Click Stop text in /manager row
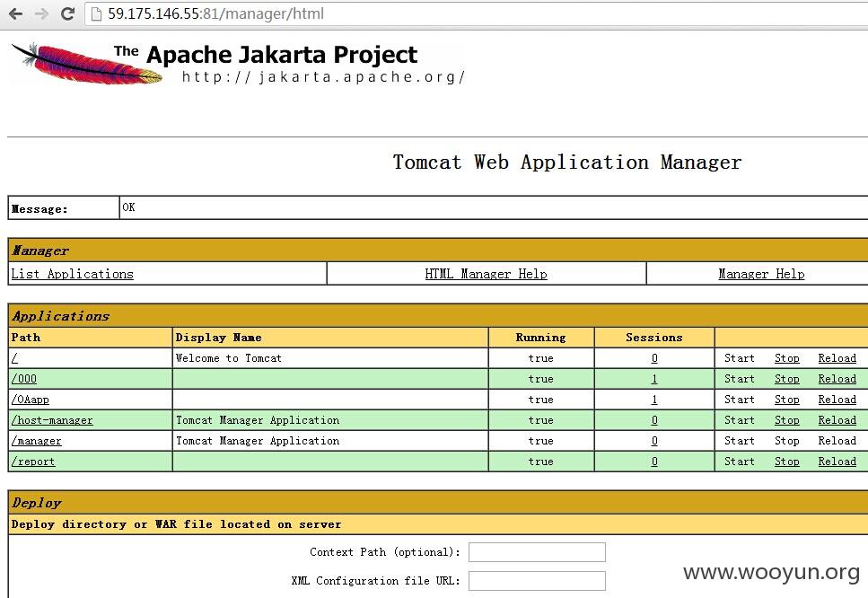This screenshot has height=598, width=868. [786, 441]
